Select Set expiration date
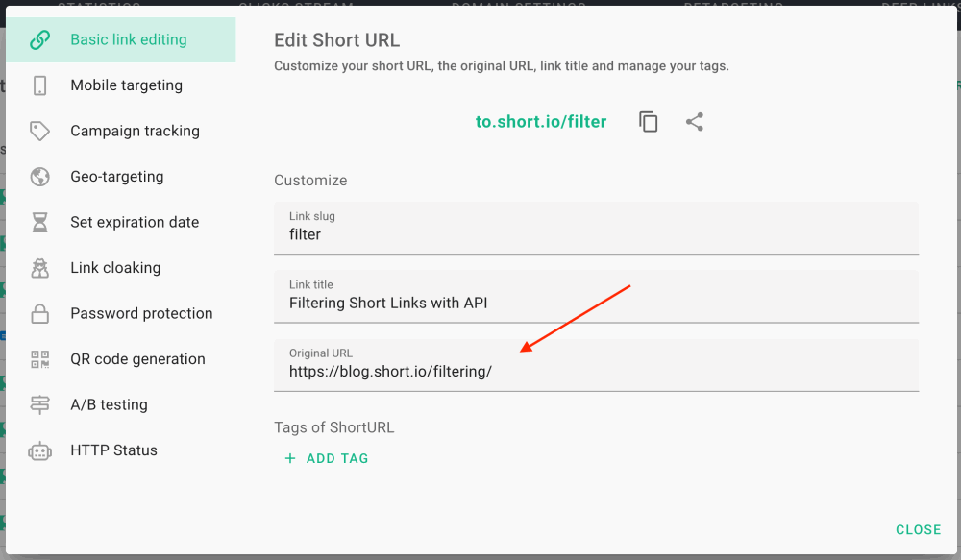Viewport: 961px width, 560px height. [121, 223]
